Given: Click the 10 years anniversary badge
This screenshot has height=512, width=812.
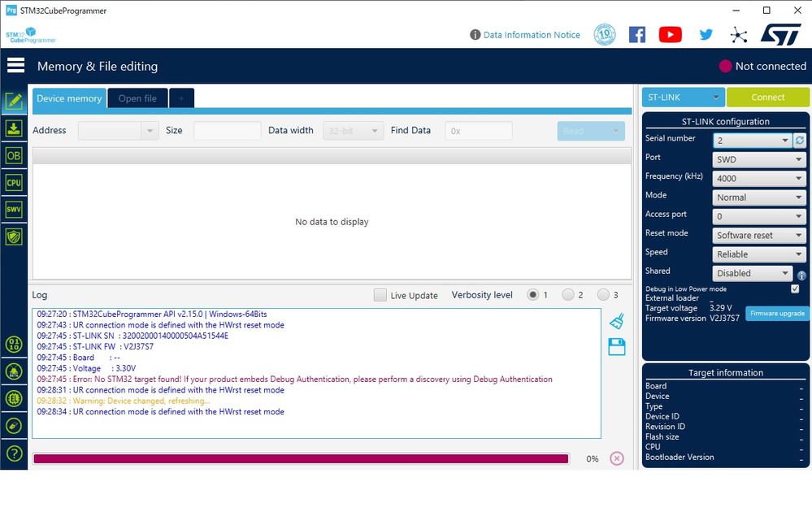Looking at the screenshot, I should [x=605, y=35].
